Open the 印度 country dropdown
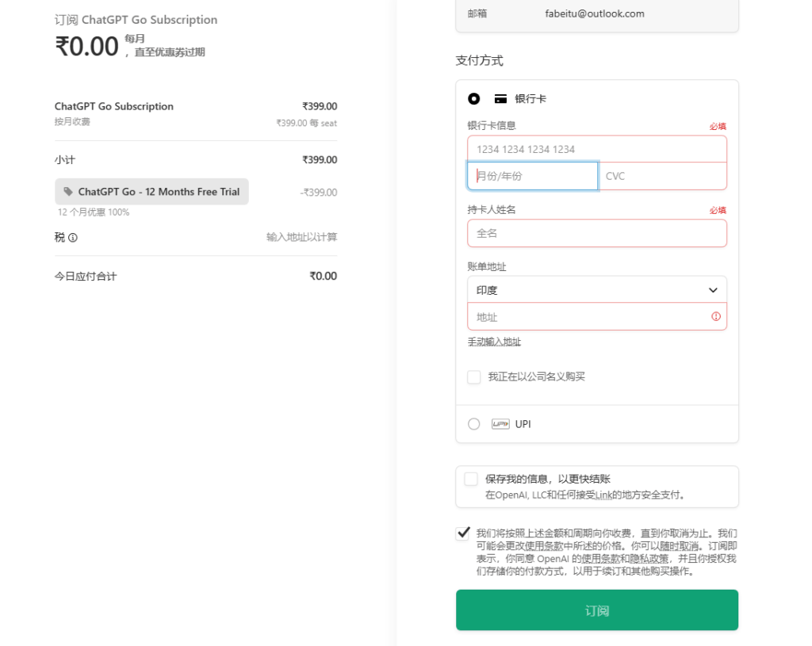The image size is (812, 646). click(x=596, y=290)
